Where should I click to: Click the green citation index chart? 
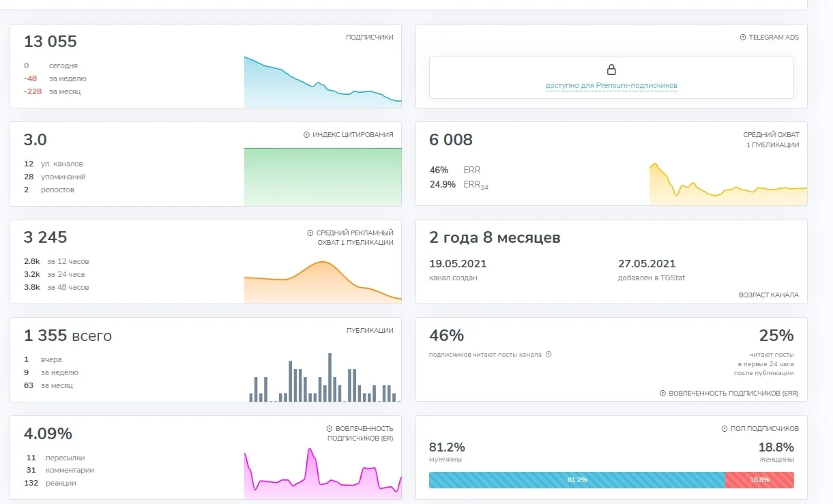click(x=323, y=177)
